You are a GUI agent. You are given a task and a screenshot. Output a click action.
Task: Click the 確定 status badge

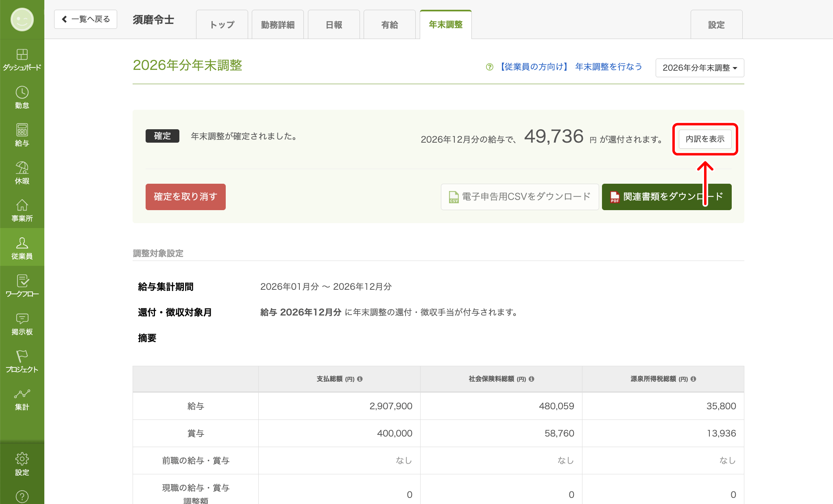(162, 136)
